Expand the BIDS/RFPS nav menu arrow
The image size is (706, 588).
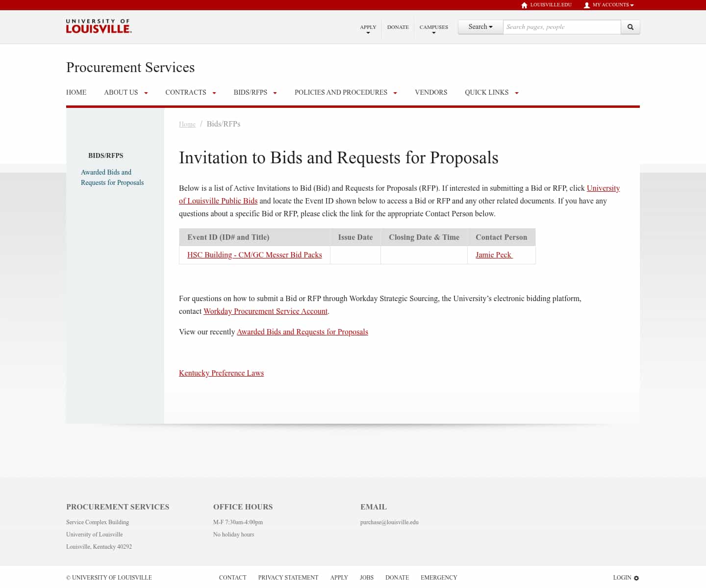point(275,93)
